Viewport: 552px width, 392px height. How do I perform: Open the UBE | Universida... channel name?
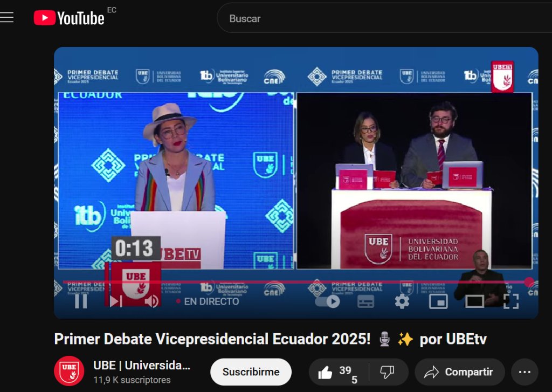[142, 366]
